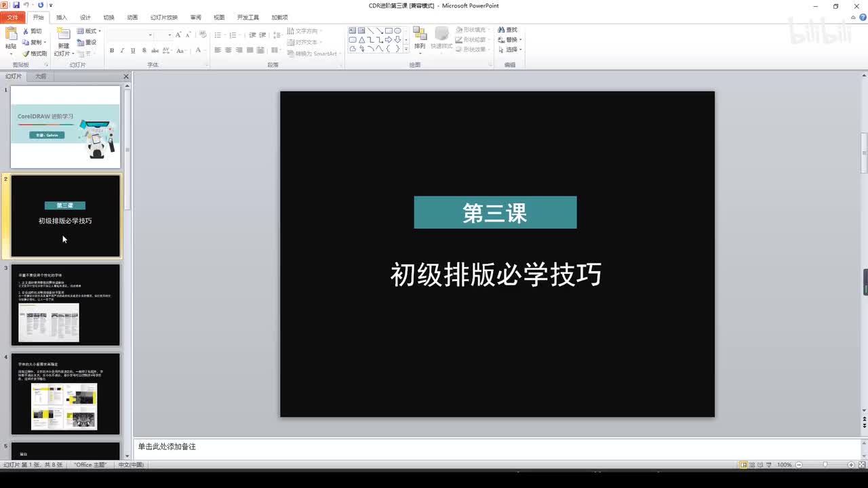The width and height of the screenshot is (868, 488).
Task: Click the zoom out minus button
Action: [x=800, y=465]
